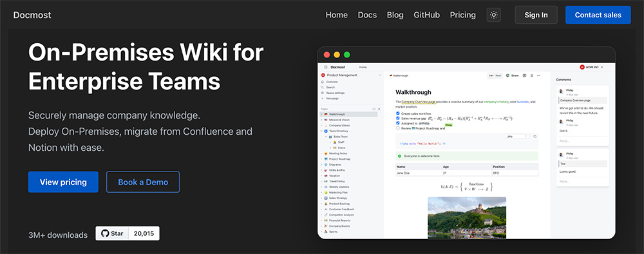This screenshot has height=254, width=644.
Task: Collapse the Team Directory tree node
Action: [x=321, y=131]
